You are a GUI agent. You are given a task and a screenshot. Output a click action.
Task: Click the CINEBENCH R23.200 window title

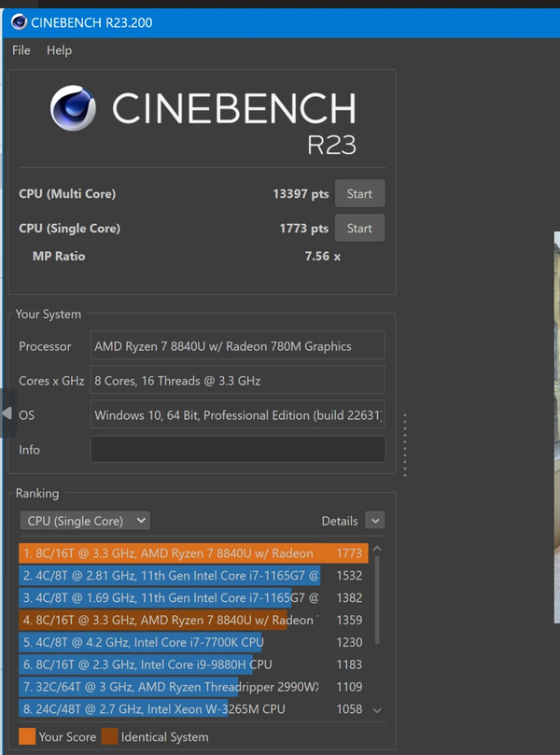91,22
